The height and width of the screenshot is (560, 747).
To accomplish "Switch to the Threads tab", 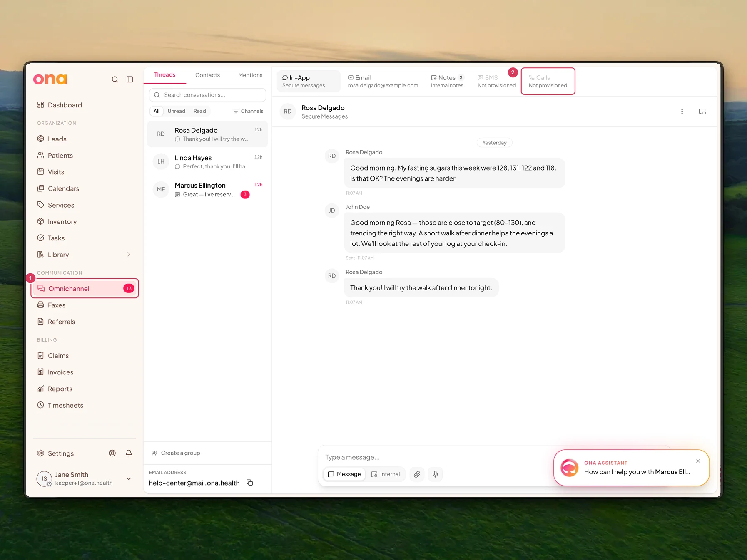I will tap(165, 75).
